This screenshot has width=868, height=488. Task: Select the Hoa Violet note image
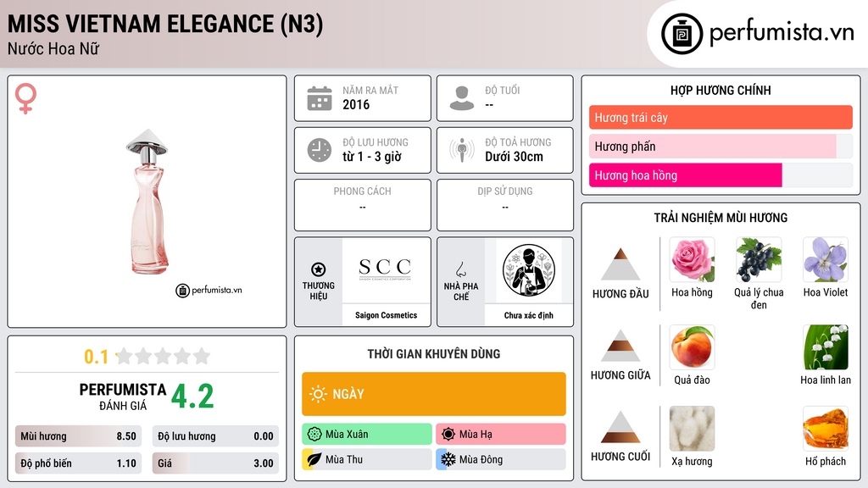coord(826,259)
